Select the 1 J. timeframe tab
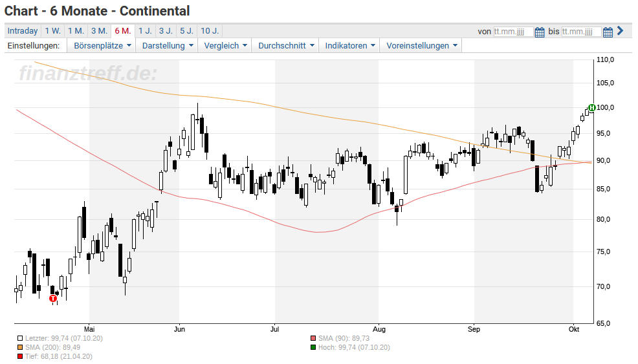This screenshot has width=638, height=364. pyautogui.click(x=145, y=31)
